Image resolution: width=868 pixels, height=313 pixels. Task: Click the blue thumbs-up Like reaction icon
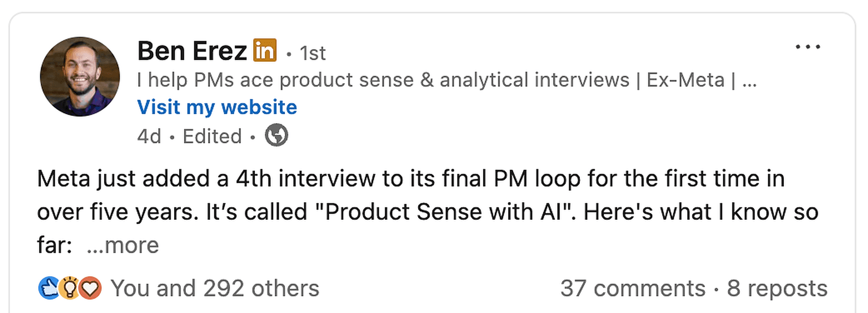[x=49, y=289]
